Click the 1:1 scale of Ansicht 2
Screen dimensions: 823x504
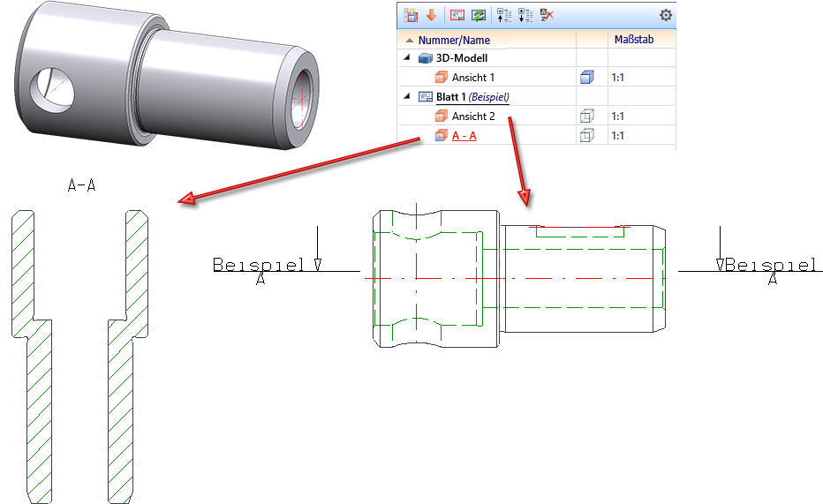[x=618, y=117]
